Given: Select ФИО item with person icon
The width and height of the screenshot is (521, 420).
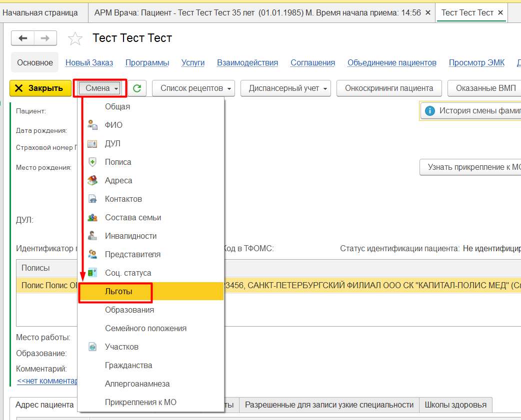Looking at the screenshot, I should click(113, 125).
